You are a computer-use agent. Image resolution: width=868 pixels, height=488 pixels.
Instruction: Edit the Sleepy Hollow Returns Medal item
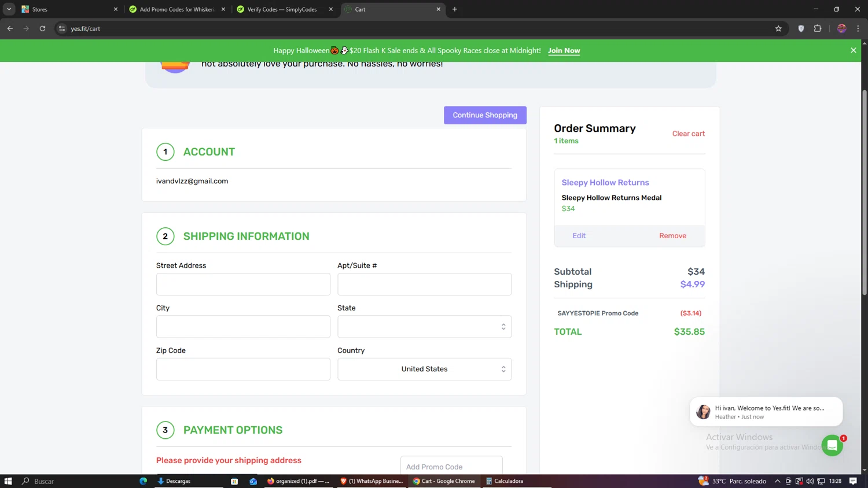(579, 235)
